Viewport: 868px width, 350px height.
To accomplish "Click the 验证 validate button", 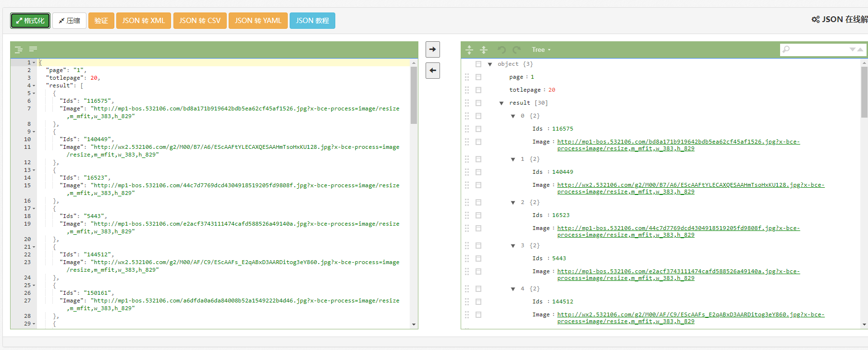I will click(101, 21).
